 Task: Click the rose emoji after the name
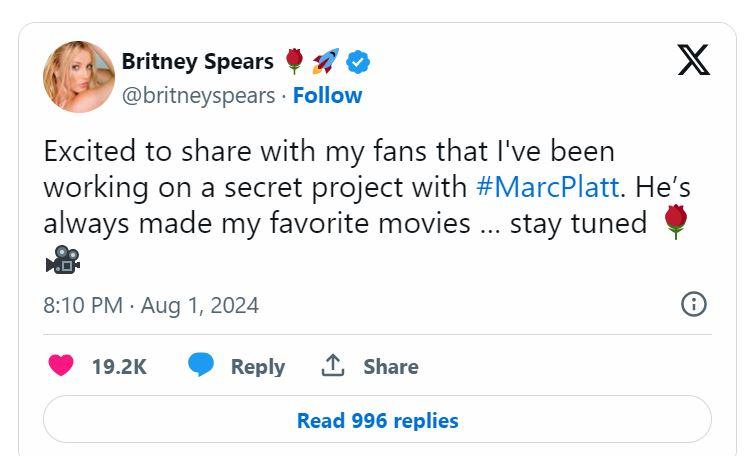tap(294, 62)
